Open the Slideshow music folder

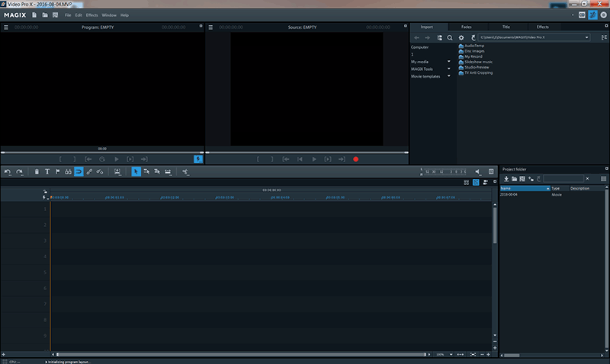click(x=475, y=62)
